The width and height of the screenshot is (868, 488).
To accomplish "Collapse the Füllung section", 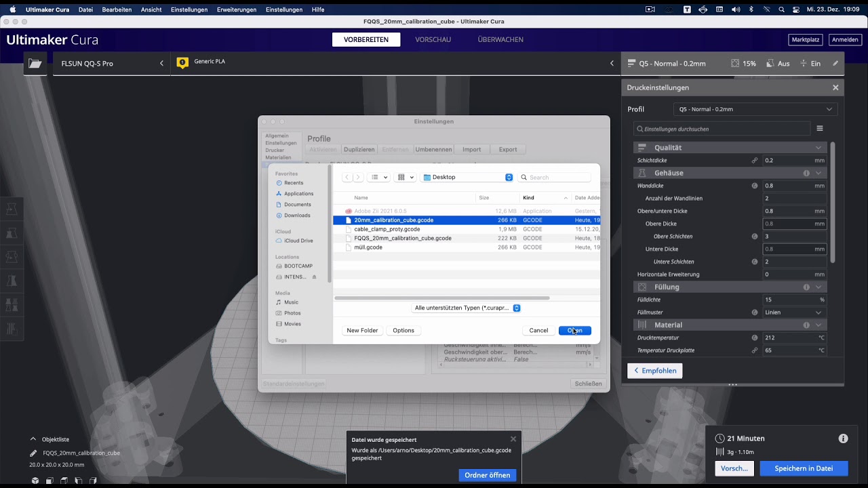I will (x=818, y=287).
